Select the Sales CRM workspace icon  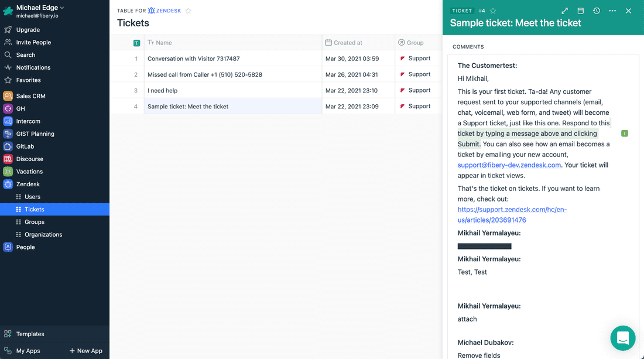click(8, 95)
